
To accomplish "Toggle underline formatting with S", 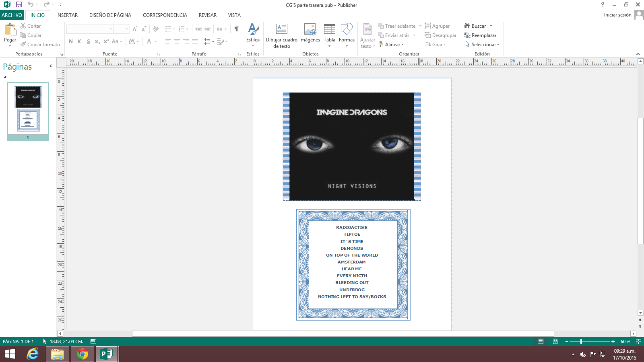I will [88, 41].
